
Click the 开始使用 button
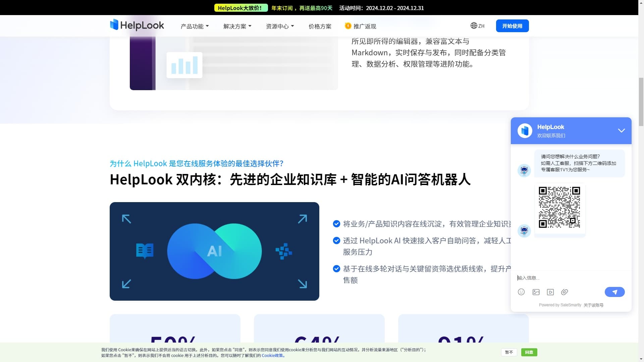(x=512, y=26)
